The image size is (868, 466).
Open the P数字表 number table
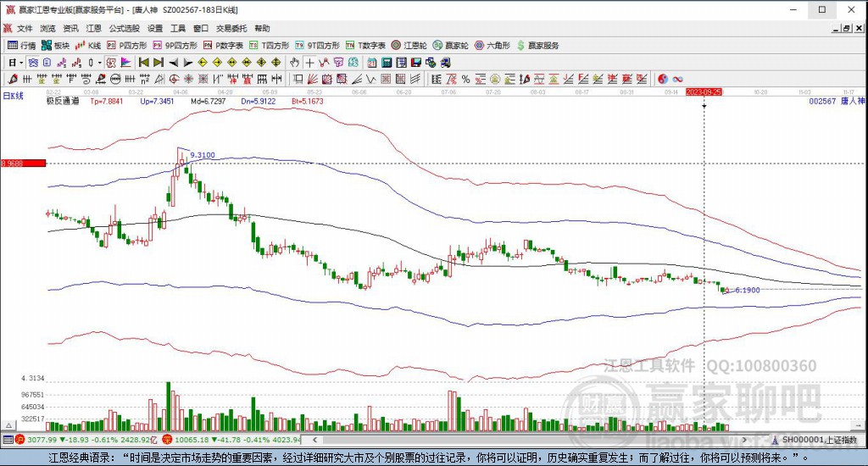223,46
